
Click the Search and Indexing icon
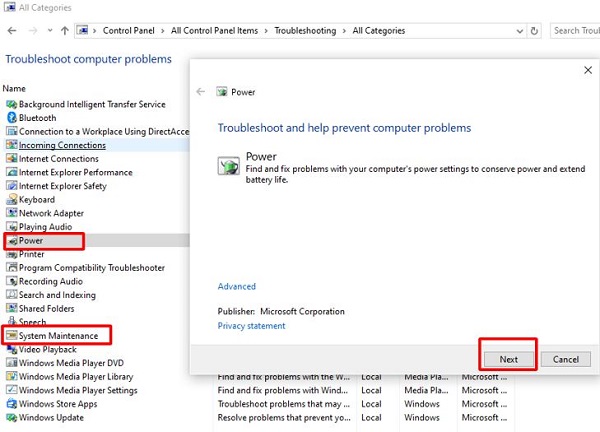click(x=12, y=295)
